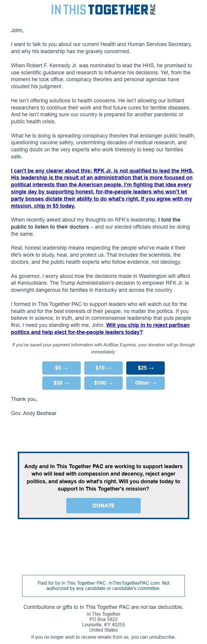Screen dimensions: 207x644
Task: Click the 'PO Box 5822' address line
Action: tap(103, 619)
